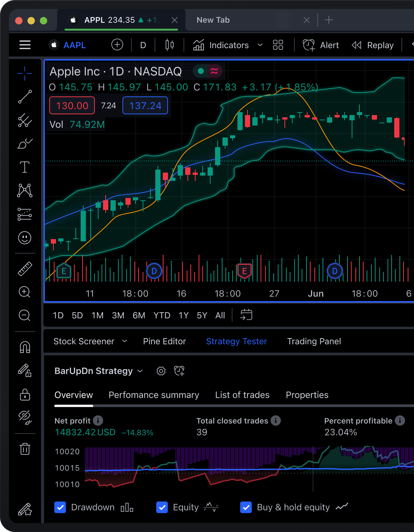Screen dimensions: 414x532
Task: Open the layout grid selector
Action: click(278, 45)
